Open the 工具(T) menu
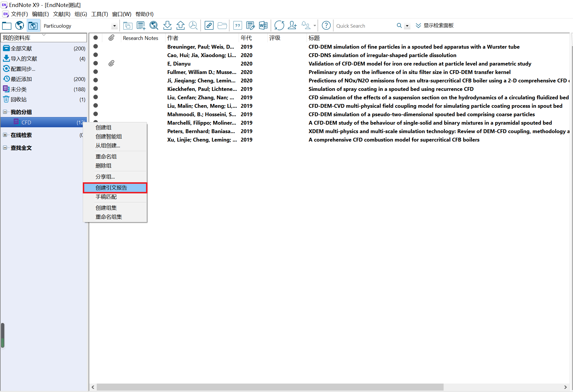573x392 pixels. (100, 14)
